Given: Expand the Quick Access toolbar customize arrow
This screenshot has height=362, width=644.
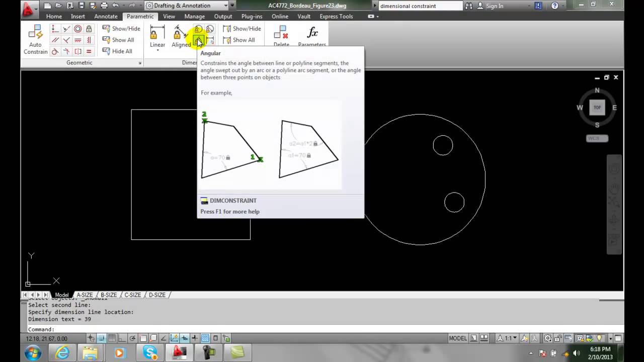Looking at the screenshot, I should point(232,6).
